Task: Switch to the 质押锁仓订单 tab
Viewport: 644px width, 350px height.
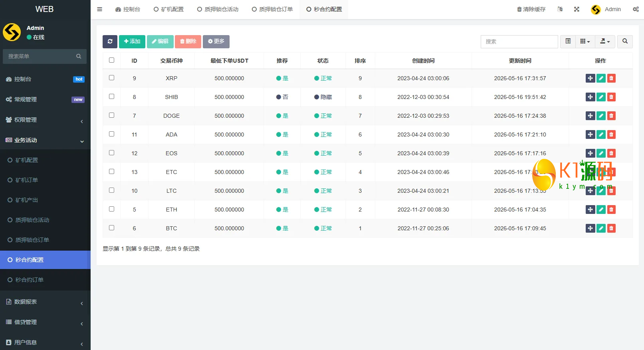Action: coord(272,9)
